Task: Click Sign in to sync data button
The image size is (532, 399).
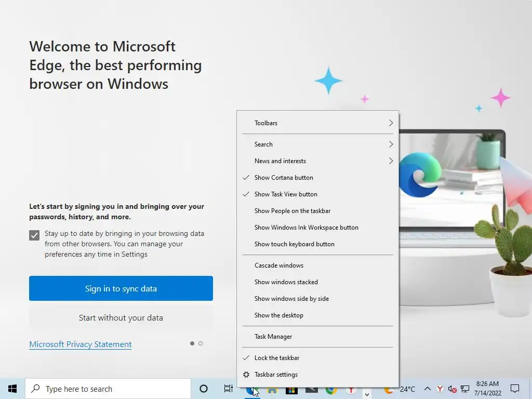Action: (121, 288)
